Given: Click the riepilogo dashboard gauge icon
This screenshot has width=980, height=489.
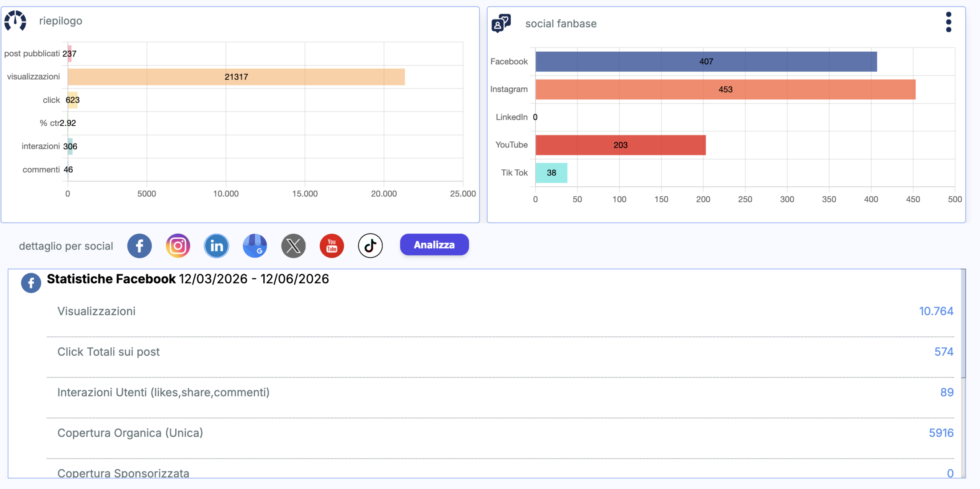Looking at the screenshot, I should (15, 21).
